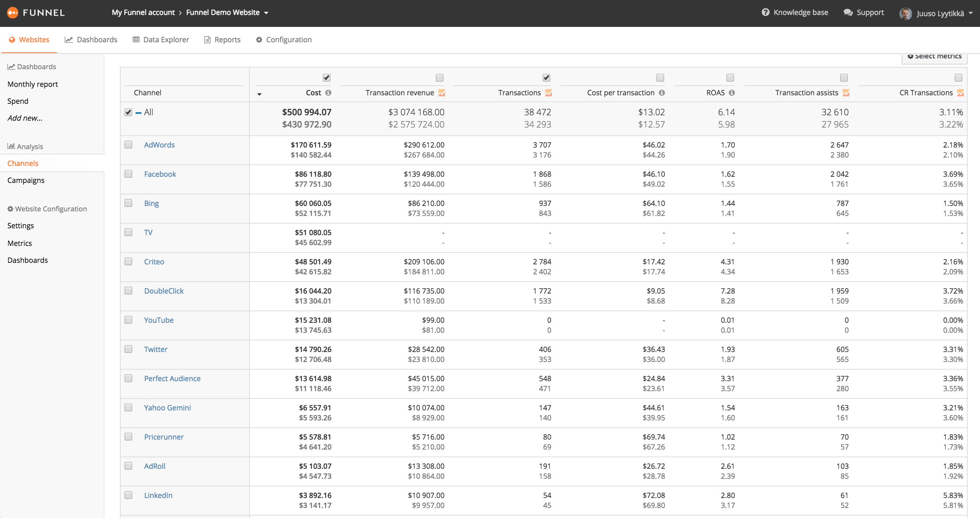Click the Website Configuration gear icon
Viewport: 980px width, 518px height.
coord(10,209)
